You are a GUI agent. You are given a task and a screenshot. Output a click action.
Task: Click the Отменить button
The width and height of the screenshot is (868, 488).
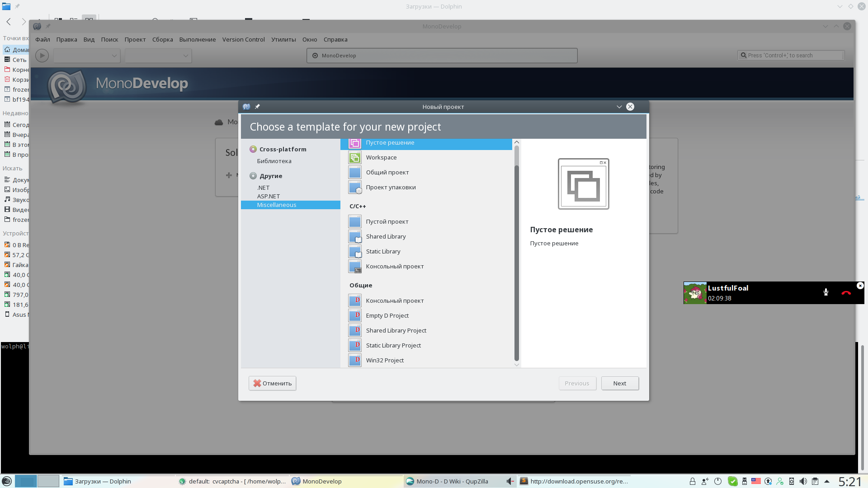(x=272, y=383)
